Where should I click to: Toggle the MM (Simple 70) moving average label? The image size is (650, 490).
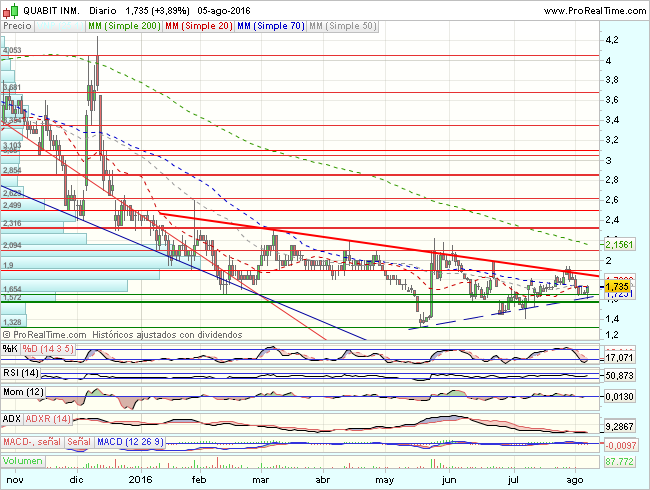[x=257, y=22]
